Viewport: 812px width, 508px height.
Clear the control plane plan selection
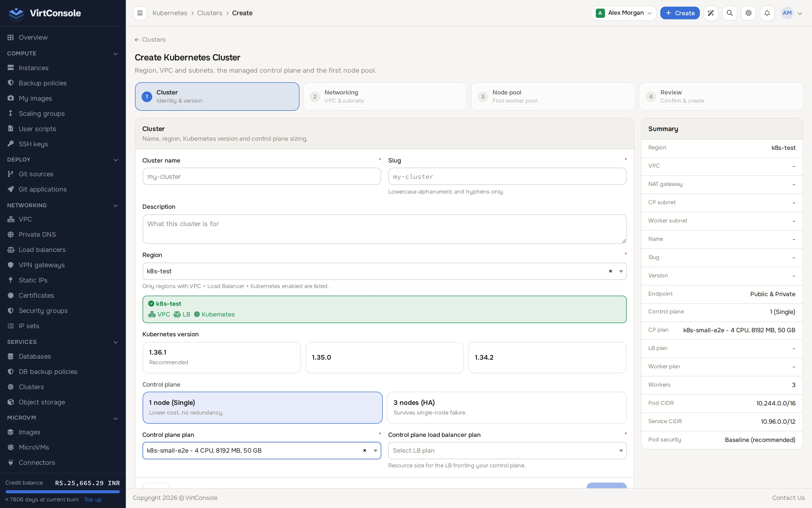pos(365,451)
